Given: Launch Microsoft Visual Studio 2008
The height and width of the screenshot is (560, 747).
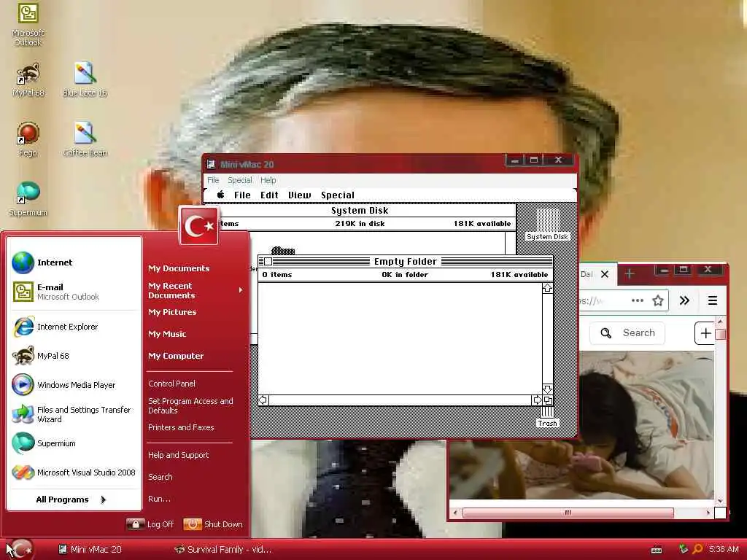Looking at the screenshot, I should pos(75,472).
